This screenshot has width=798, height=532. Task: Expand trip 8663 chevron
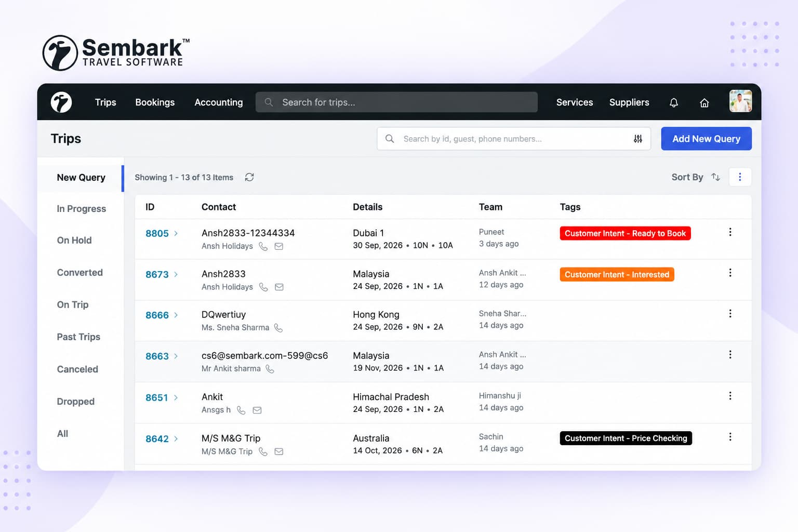176,356
